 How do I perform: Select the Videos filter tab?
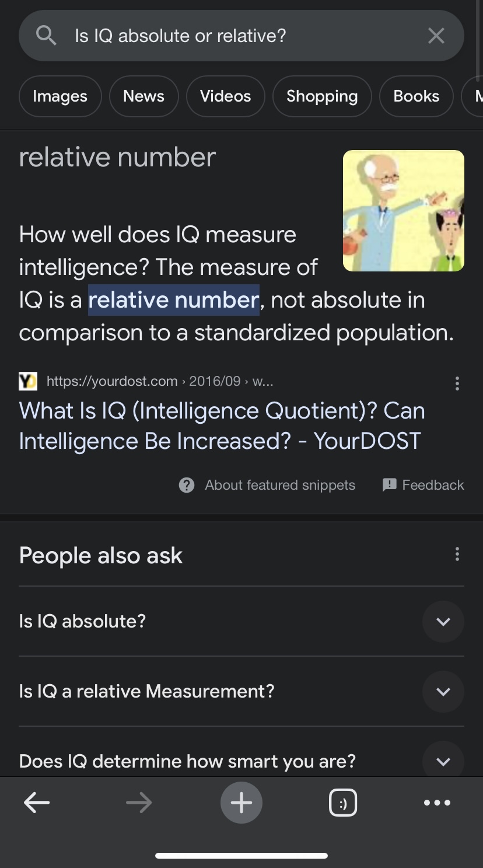tap(225, 96)
